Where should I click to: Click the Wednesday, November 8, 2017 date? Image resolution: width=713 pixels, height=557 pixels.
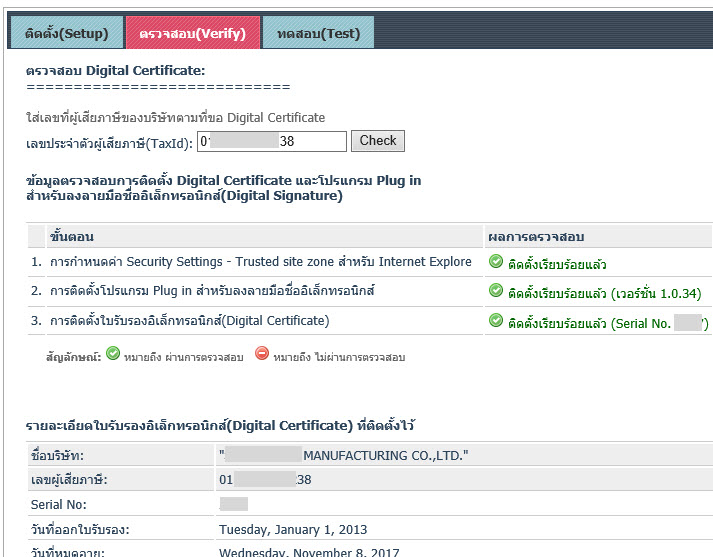point(309,552)
